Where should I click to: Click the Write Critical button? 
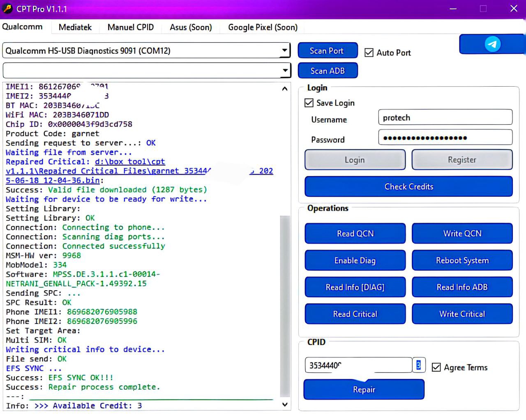pos(462,314)
